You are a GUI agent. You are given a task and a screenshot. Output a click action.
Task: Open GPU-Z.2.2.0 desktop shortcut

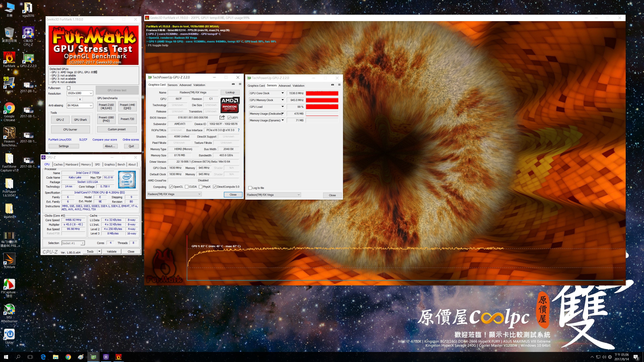point(28,59)
